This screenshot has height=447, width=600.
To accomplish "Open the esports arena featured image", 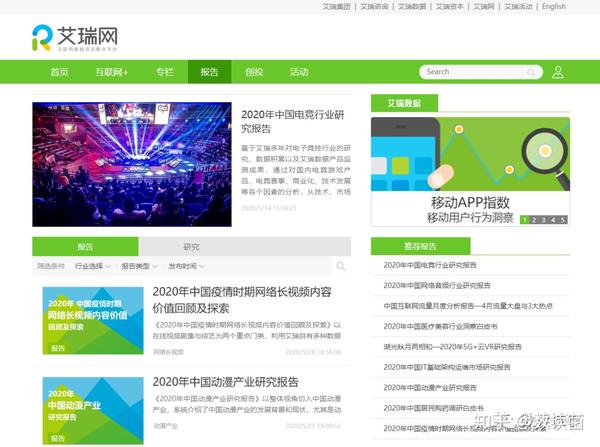I will tap(132, 164).
